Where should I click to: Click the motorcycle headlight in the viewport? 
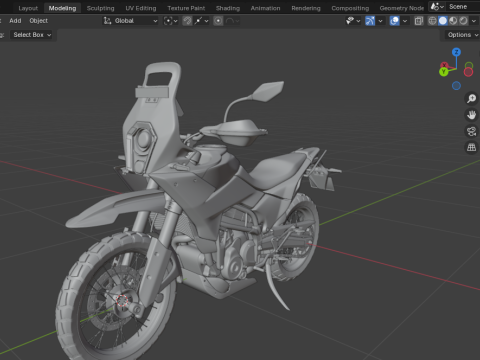[x=144, y=139]
